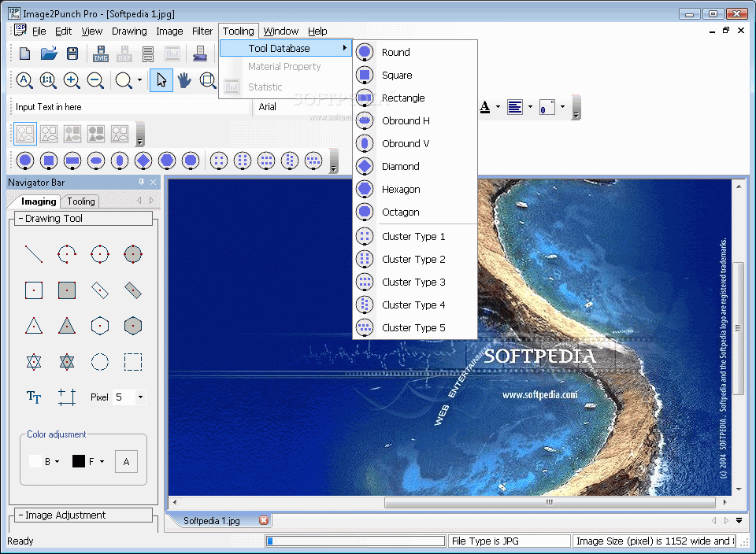756x554 pixels.
Task: Click the Save floppy disk icon
Action: [x=72, y=53]
